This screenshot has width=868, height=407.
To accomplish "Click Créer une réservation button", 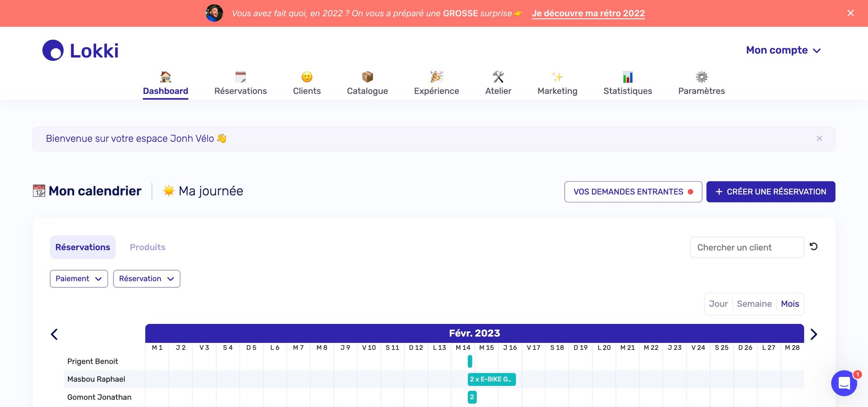I will pyautogui.click(x=771, y=192).
